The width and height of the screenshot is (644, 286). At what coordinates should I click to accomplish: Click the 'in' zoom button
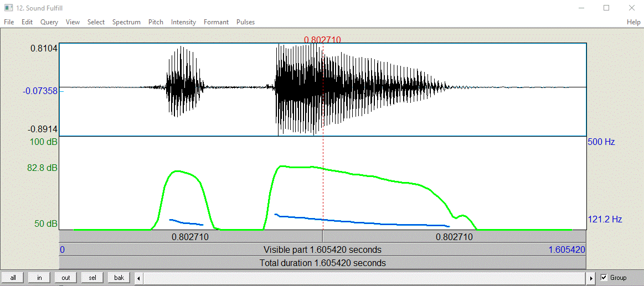(x=39, y=278)
